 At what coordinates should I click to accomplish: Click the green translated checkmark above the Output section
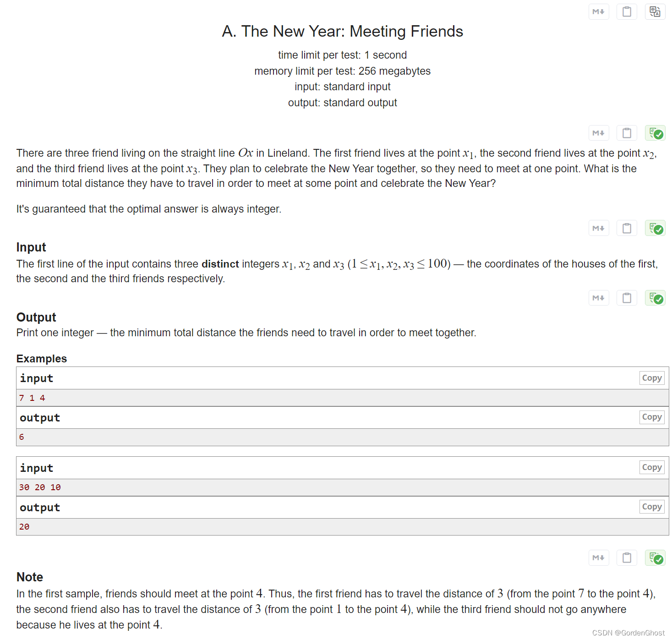click(655, 298)
